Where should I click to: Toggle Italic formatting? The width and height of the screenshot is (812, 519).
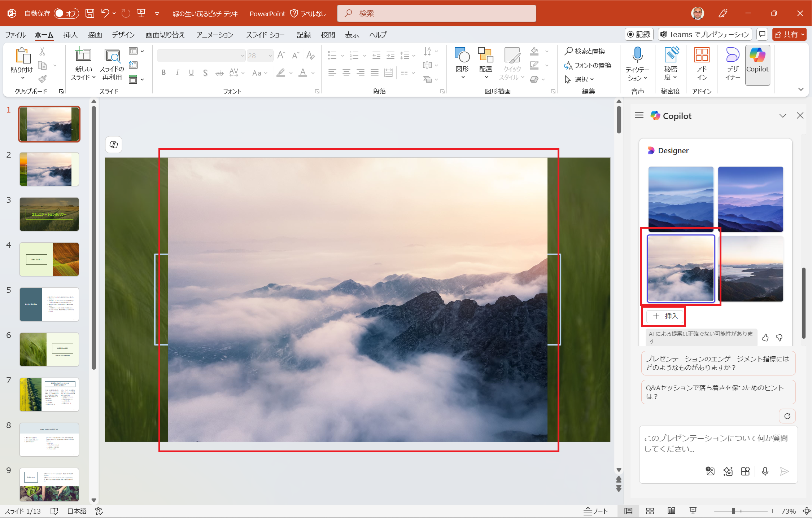177,73
